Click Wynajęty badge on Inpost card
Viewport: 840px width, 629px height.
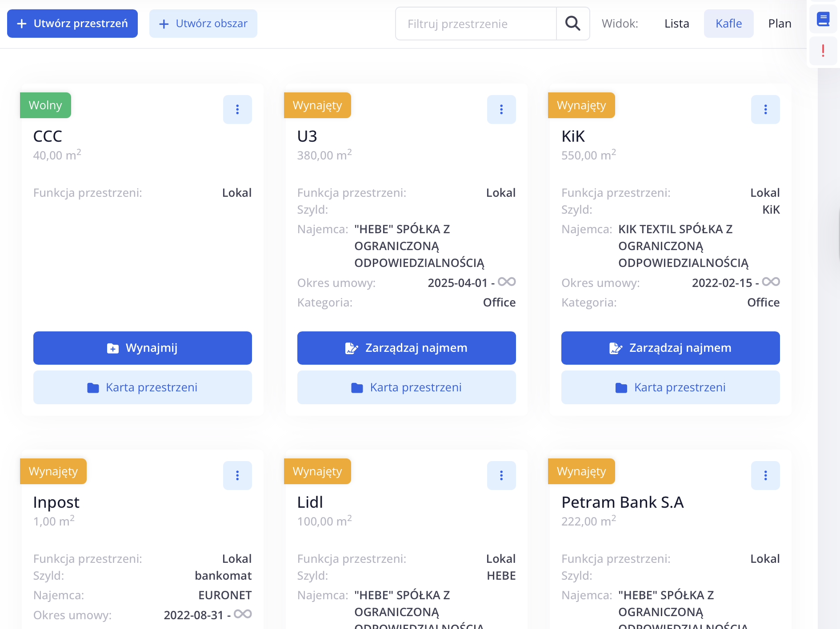53,471
